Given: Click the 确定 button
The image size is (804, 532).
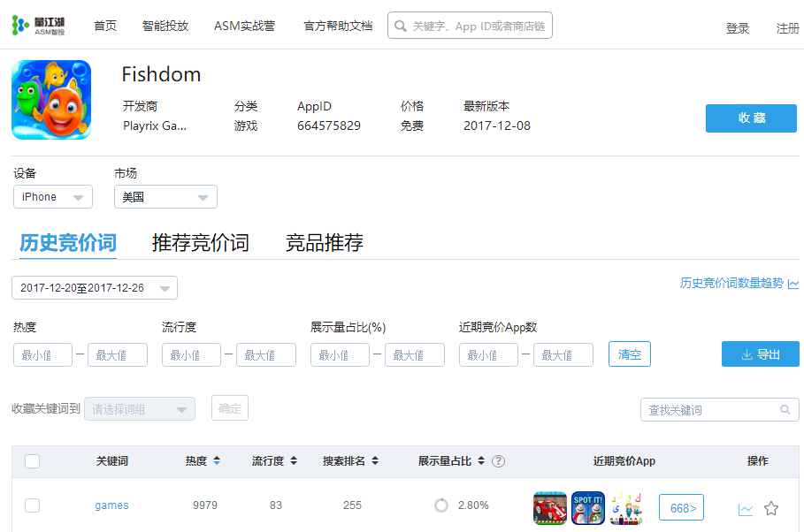Looking at the screenshot, I should tap(230, 408).
